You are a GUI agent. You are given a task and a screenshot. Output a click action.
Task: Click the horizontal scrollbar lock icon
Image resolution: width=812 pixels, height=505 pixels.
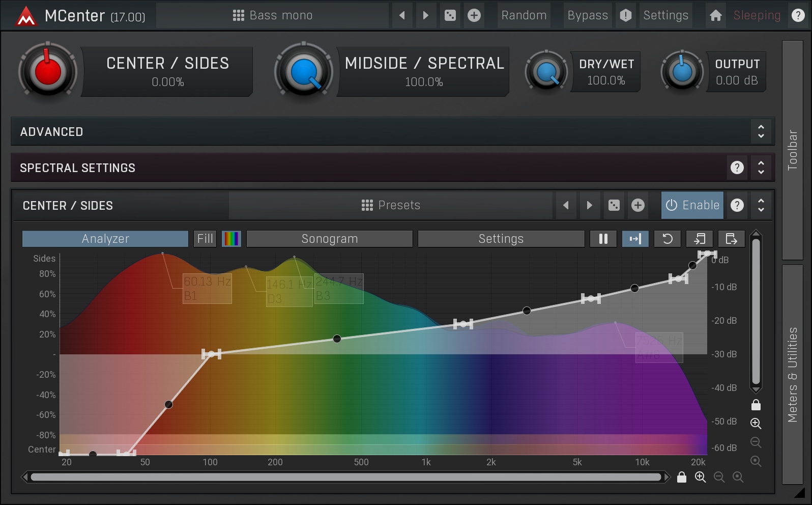tap(682, 477)
